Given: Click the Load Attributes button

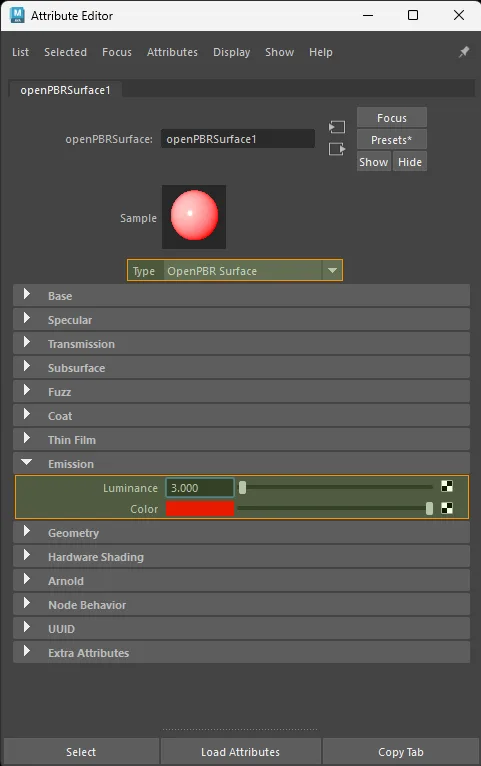Looking at the screenshot, I should point(241,752).
